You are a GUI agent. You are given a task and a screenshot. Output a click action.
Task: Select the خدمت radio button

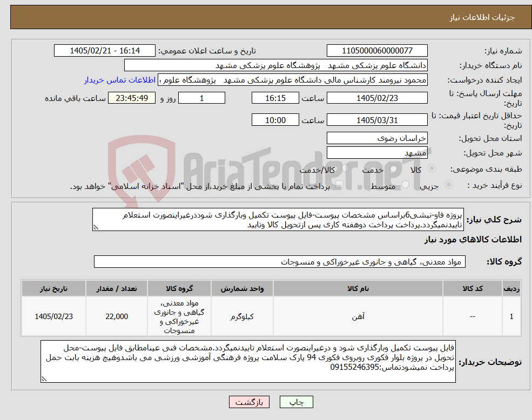(x=393, y=168)
